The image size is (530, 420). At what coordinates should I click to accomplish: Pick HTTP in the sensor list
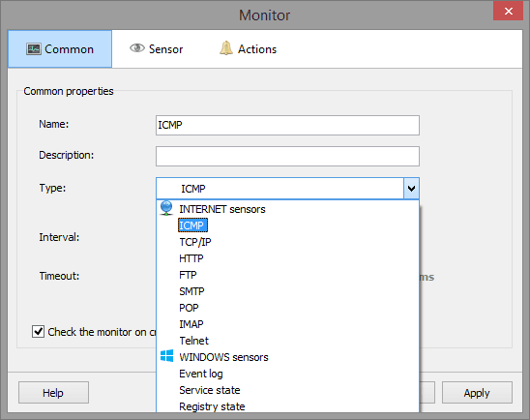click(x=191, y=258)
